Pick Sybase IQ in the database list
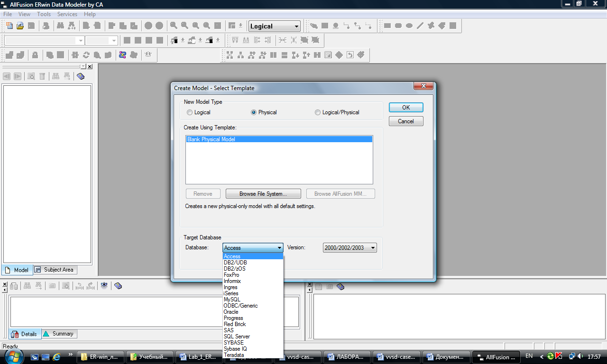Image resolution: width=607 pixels, height=364 pixels. pos(253,349)
